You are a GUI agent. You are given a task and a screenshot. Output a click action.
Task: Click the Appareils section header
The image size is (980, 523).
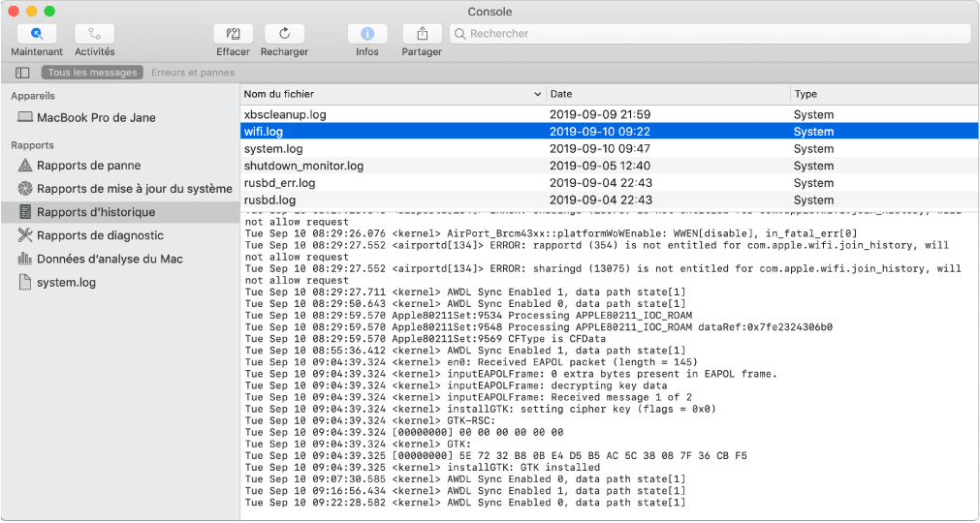pyautogui.click(x=33, y=96)
